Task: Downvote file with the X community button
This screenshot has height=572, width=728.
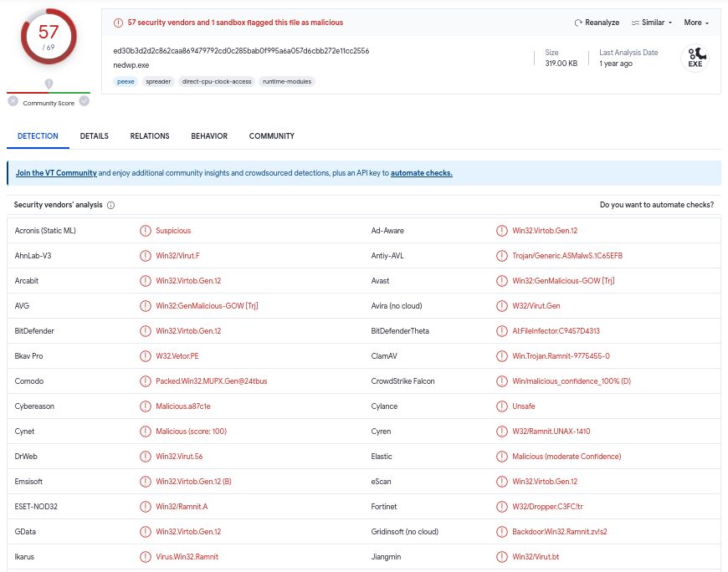Action: coord(13,101)
